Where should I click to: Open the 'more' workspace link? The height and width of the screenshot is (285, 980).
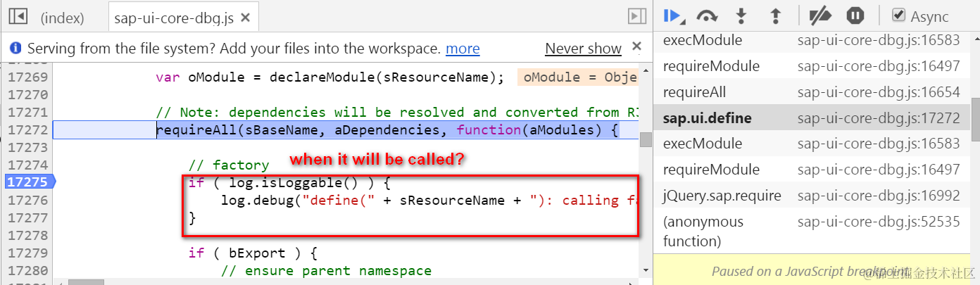463,49
